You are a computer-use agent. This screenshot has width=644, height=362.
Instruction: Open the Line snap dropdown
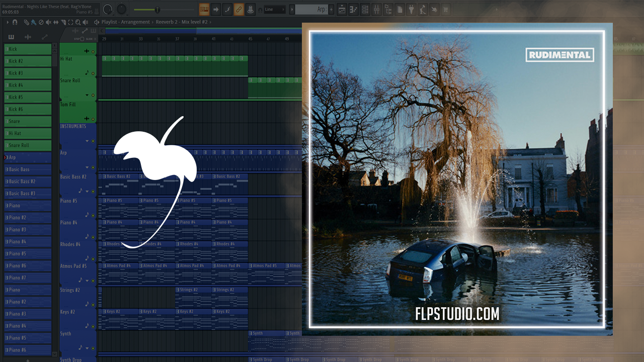tap(275, 9)
